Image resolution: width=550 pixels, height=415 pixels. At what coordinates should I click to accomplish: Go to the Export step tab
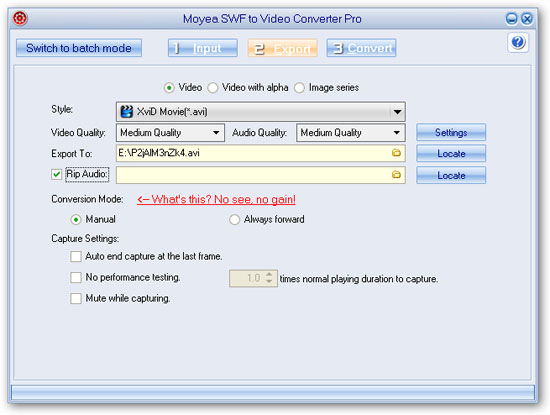tap(283, 48)
